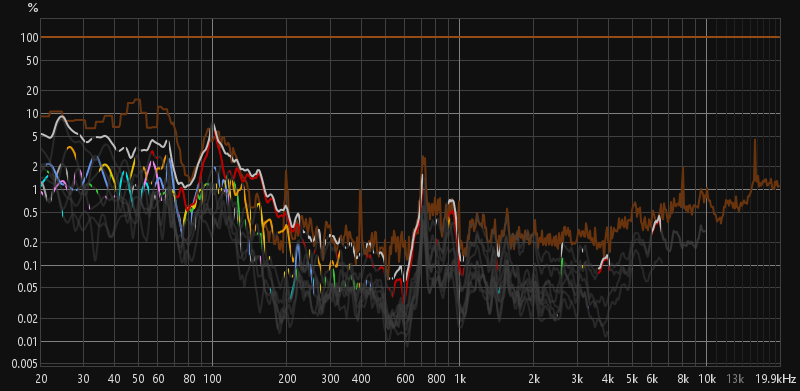Click the 0.01 percent axis label
Screen dimensions: 800x391
coord(29,341)
